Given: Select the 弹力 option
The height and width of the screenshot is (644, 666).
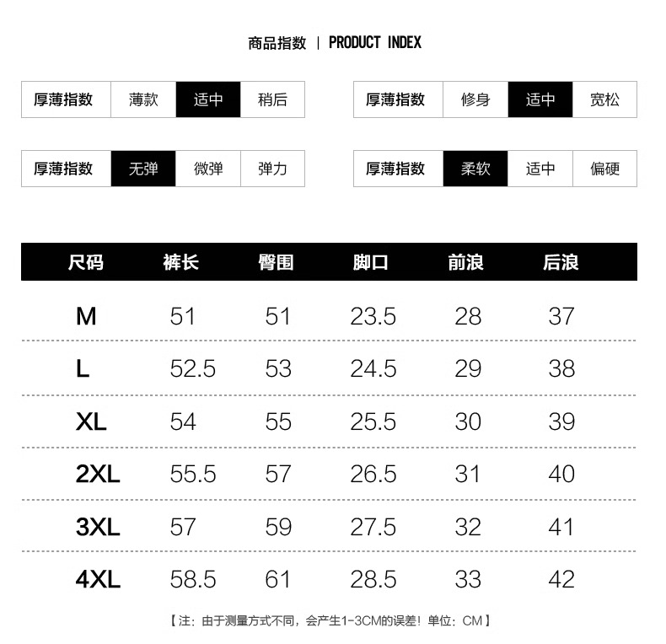Looking at the screenshot, I should coord(272,169).
